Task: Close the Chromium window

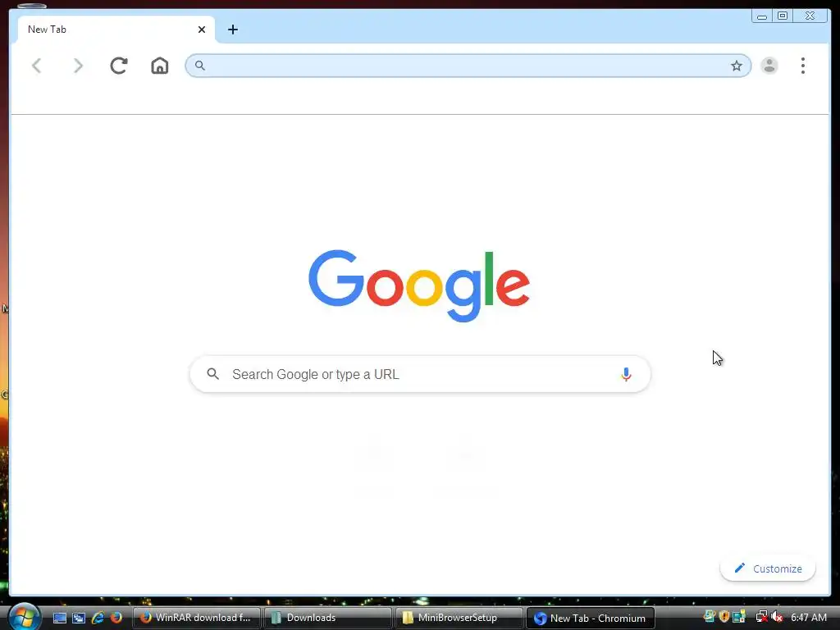Action: click(810, 16)
